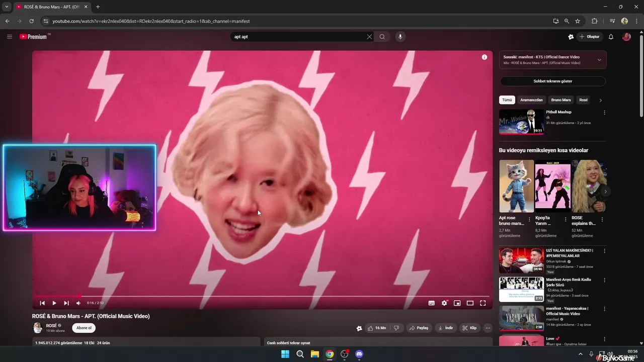The height and width of the screenshot is (362, 644).
Task: Open options for UZİ YALAN MAKİNESİNDE video
Action: click(x=604, y=251)
